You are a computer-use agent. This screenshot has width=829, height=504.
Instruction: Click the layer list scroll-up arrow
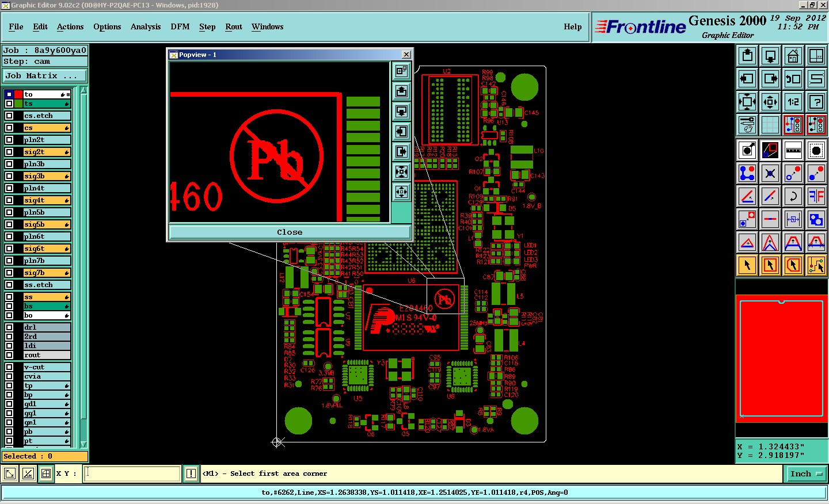click(83, 90)
